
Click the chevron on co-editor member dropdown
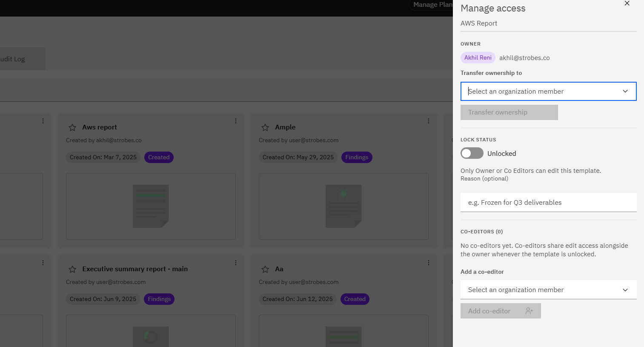[x=625, y=290]
